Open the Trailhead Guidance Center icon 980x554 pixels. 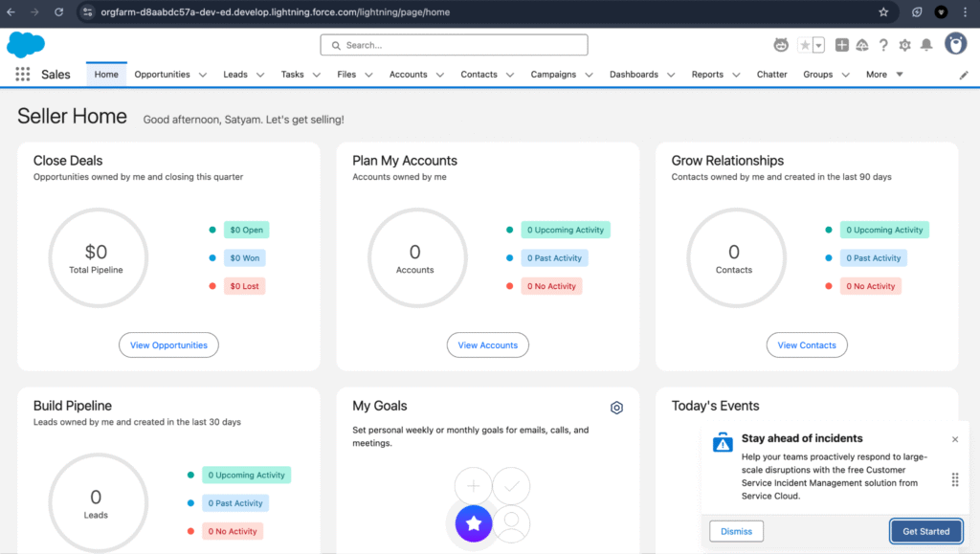(x=862, y=44)
